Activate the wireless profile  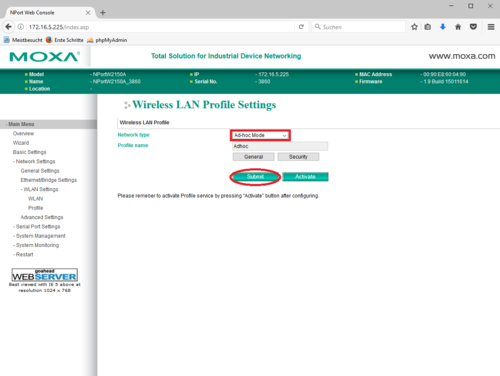(305, 177)
